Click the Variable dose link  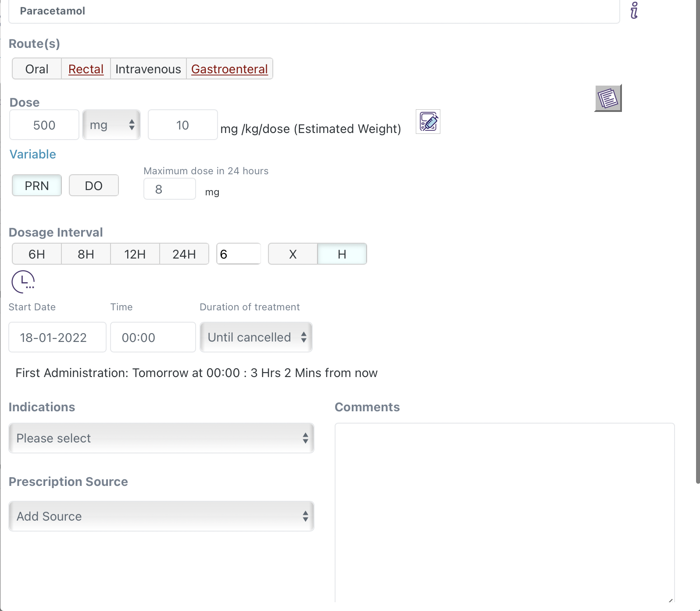tap(33, 155)
